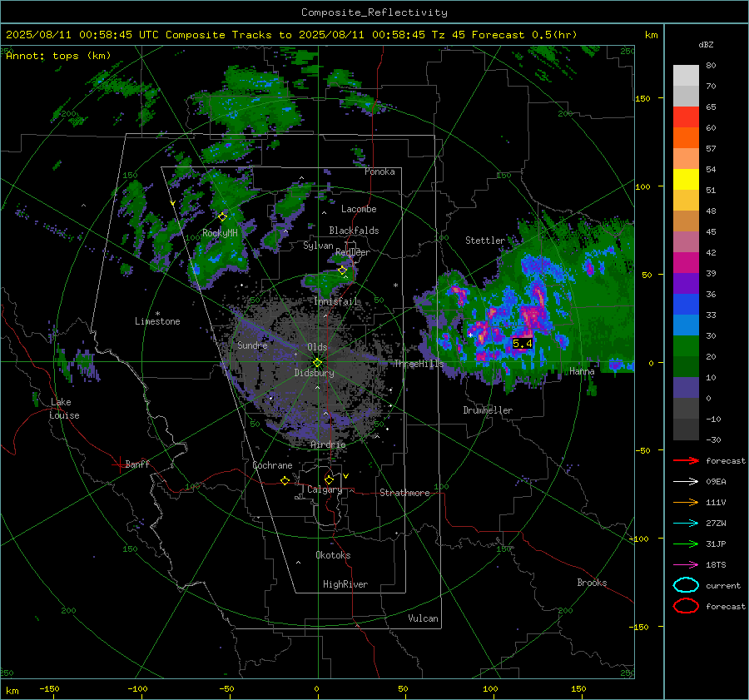The height and width of the screenshot is (700, 749).
Task: Click the Vulcan city label
Action: [423, 618]
